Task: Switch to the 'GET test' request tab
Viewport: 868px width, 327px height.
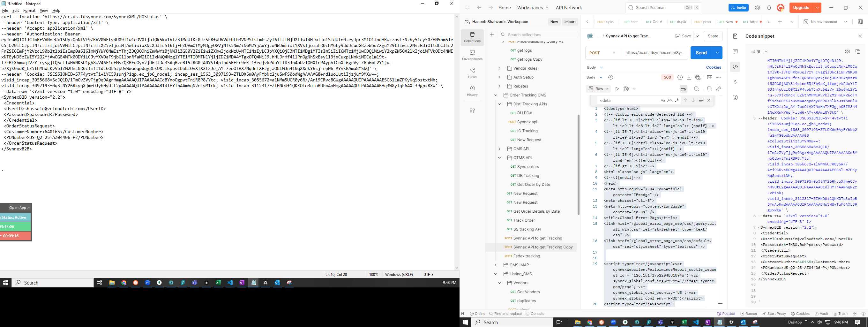Action: click(x=631, y=22)
